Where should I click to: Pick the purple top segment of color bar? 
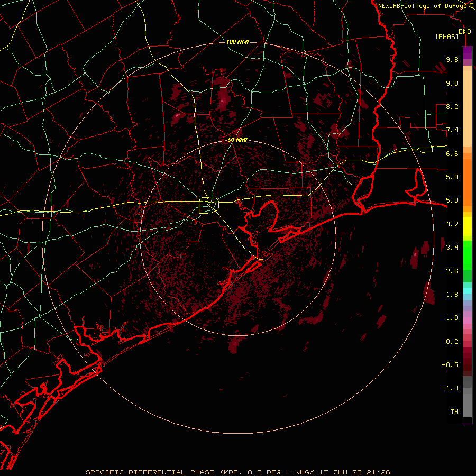click(x=467, y=53)
